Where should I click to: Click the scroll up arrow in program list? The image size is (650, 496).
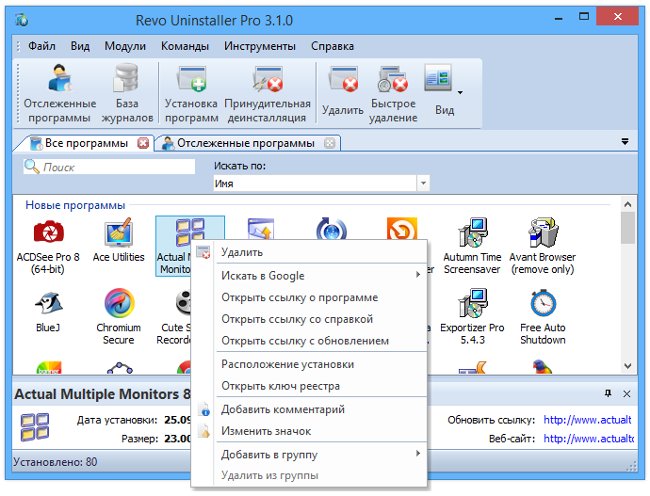628,204
